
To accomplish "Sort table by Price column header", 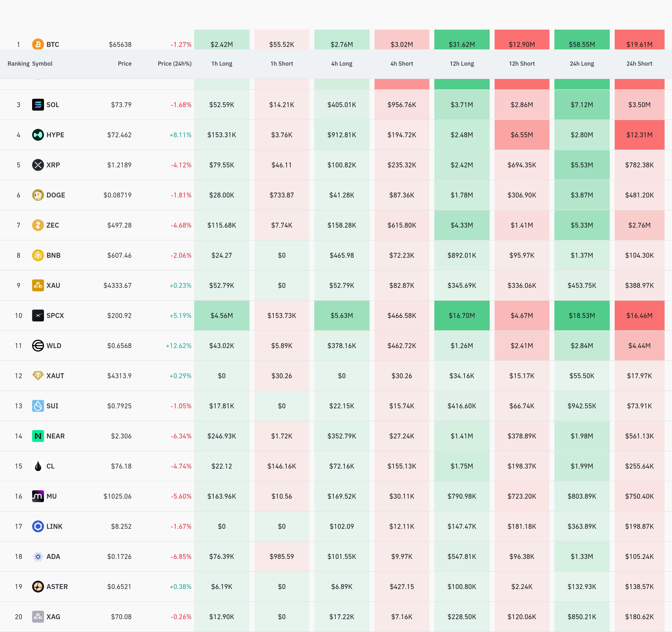I will point(125,63).
